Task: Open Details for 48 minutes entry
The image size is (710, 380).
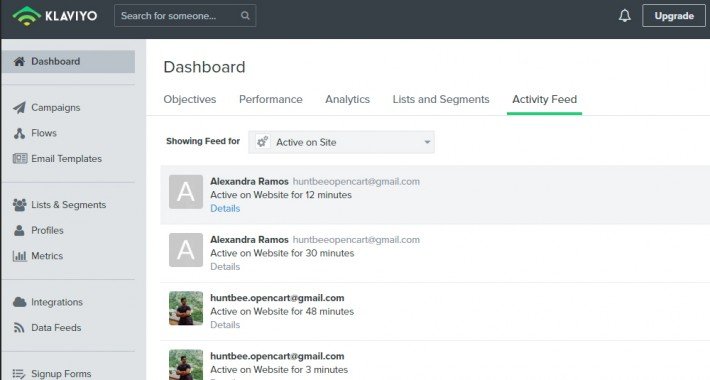Action: pos(225,325)
